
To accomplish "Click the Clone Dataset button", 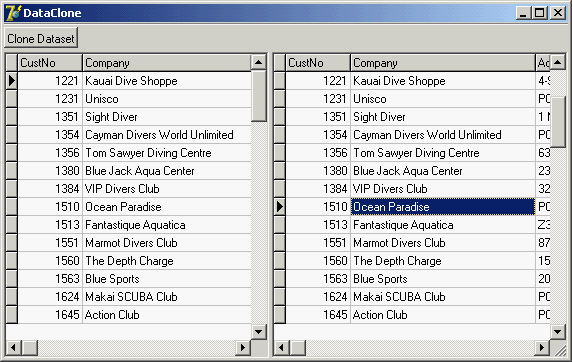I will pos(41,38).
